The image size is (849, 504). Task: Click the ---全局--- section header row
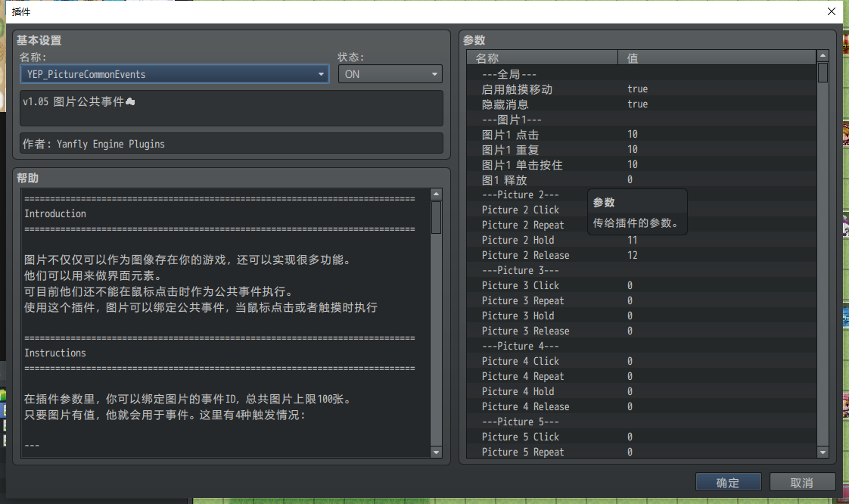pyautogui.click(x=642, y=73)
